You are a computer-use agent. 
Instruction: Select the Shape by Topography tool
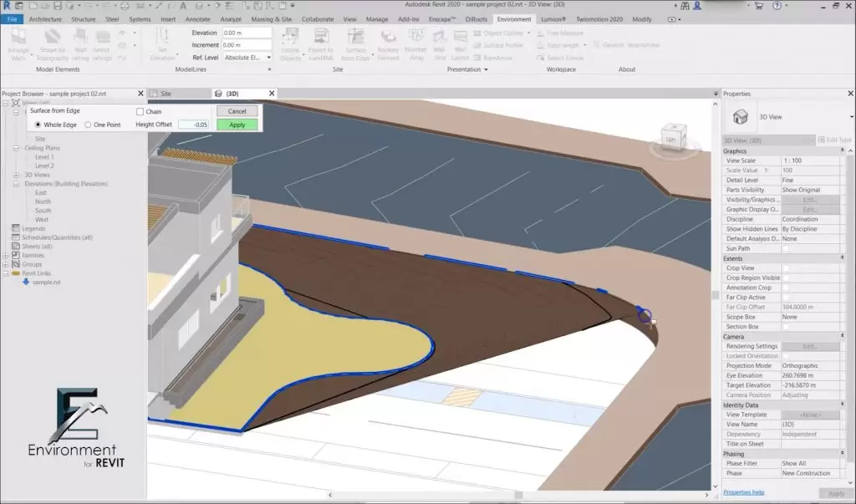click(x=52, y=38)
